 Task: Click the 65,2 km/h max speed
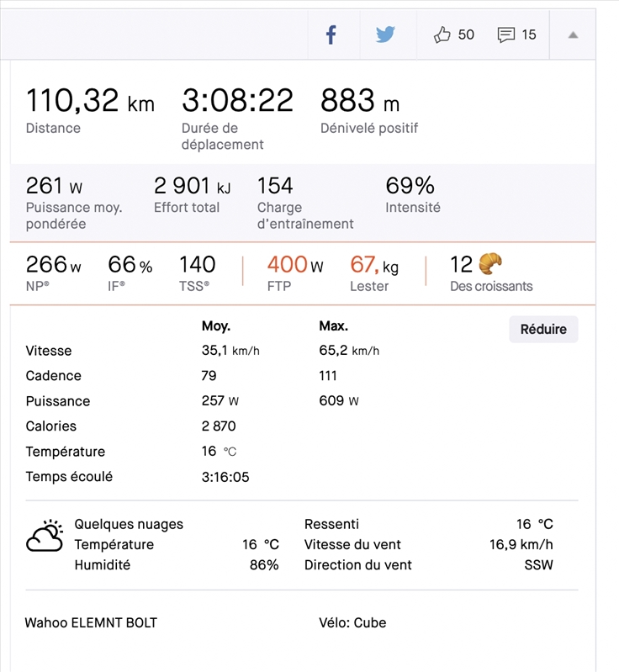click(349, 351)
